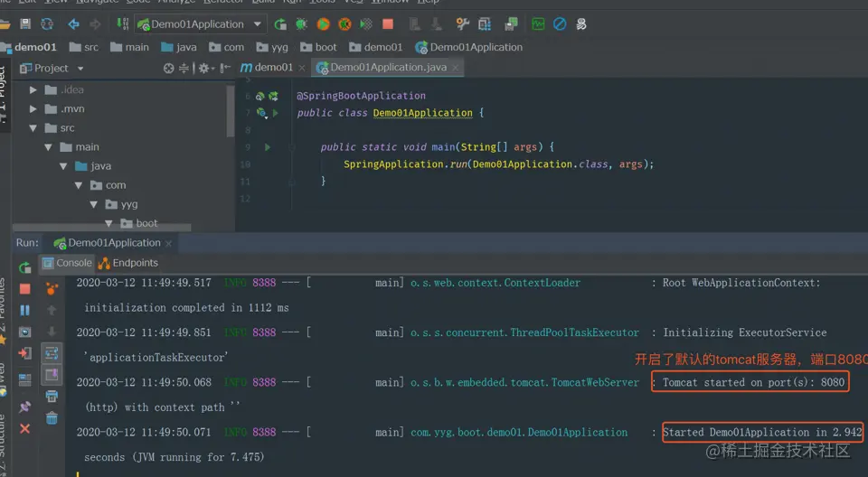Open Project Structure toolbar icon

coord(485,23)
